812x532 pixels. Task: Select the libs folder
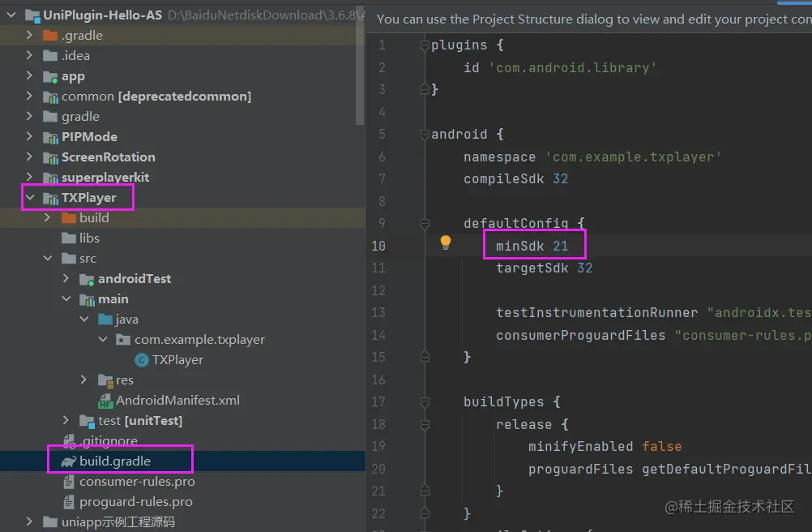point(89,238)
